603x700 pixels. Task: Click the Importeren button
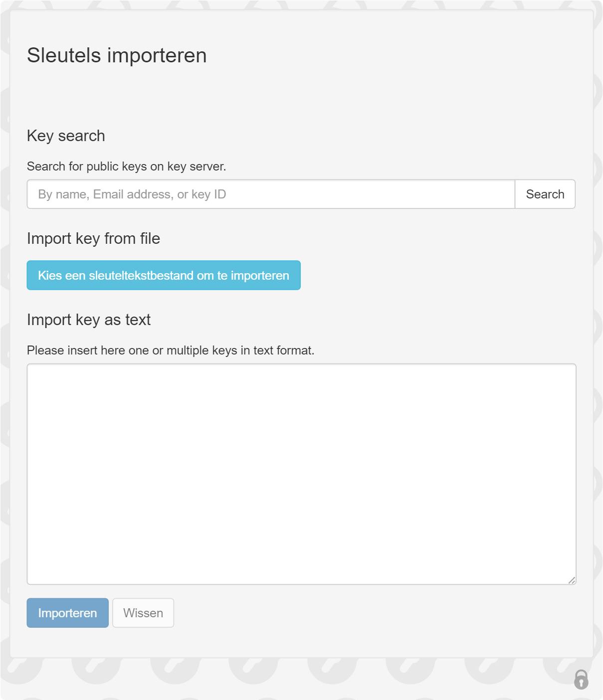point(67,613)
